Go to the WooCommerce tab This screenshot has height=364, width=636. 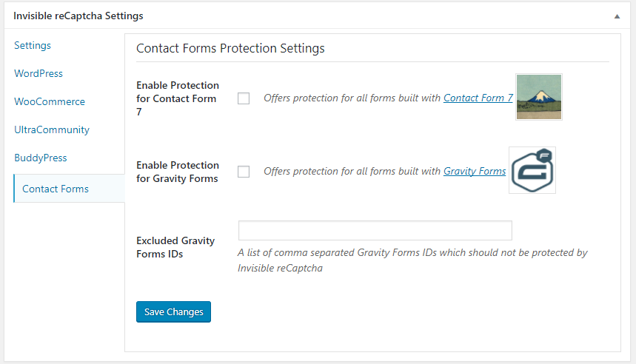point(50,101)
